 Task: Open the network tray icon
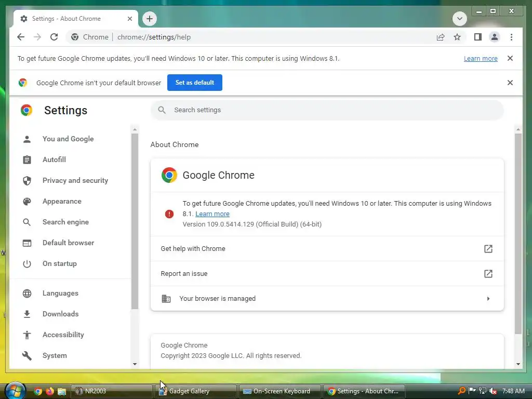(x=483, y=391)
